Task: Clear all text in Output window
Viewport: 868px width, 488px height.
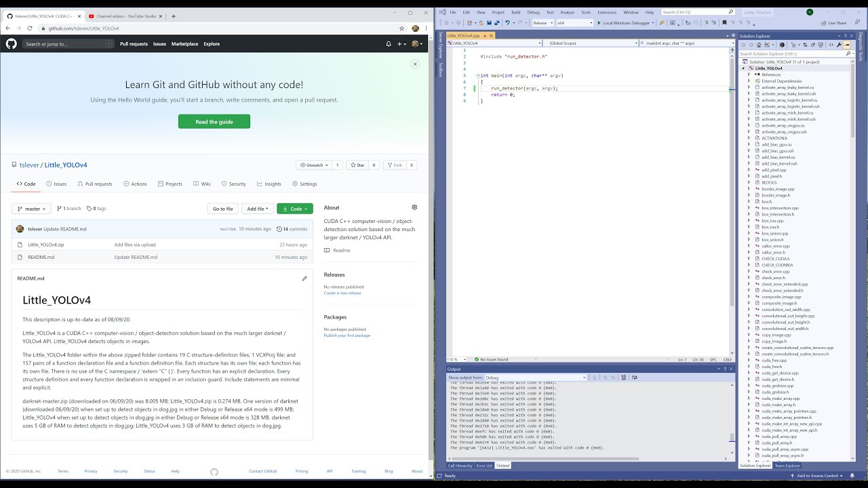Action: tap(624, 378)
